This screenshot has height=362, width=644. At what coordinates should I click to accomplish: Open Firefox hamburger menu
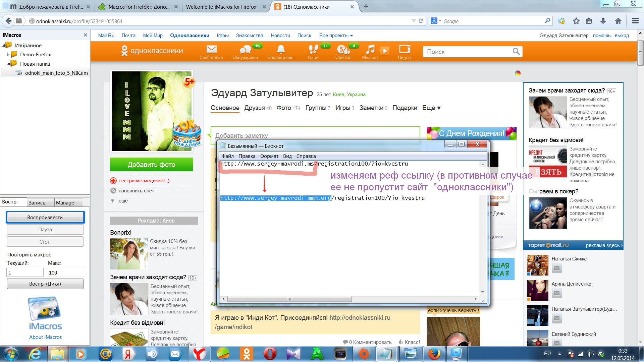pos(635,21)
